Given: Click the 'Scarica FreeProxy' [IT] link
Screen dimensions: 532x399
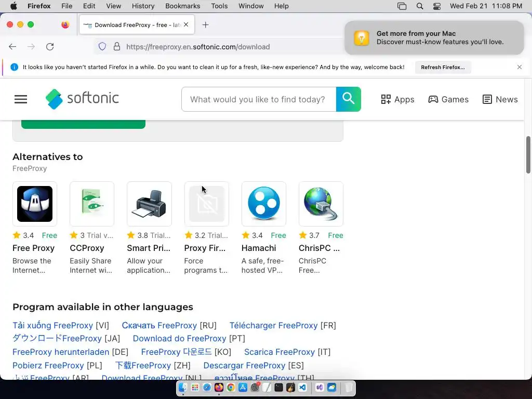Looking at the screenshot, I should coord(280,352).
